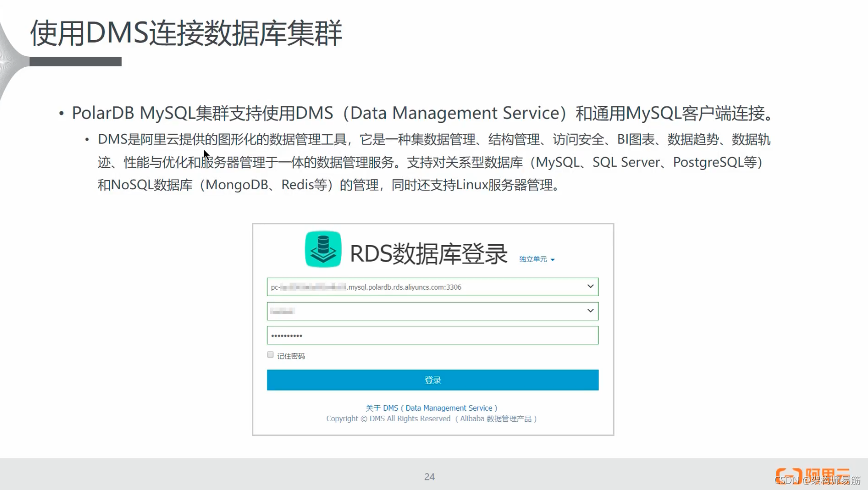The width and height of the screenshot is (868, 490).
Task: Focus the polardb host address field
Action: pyautogui.click(x=432, y=287)
